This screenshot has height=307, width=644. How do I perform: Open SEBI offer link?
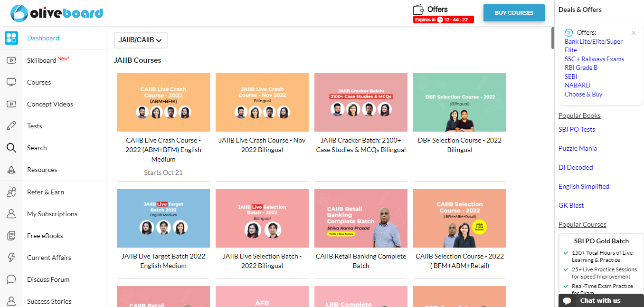click(571, 77)
